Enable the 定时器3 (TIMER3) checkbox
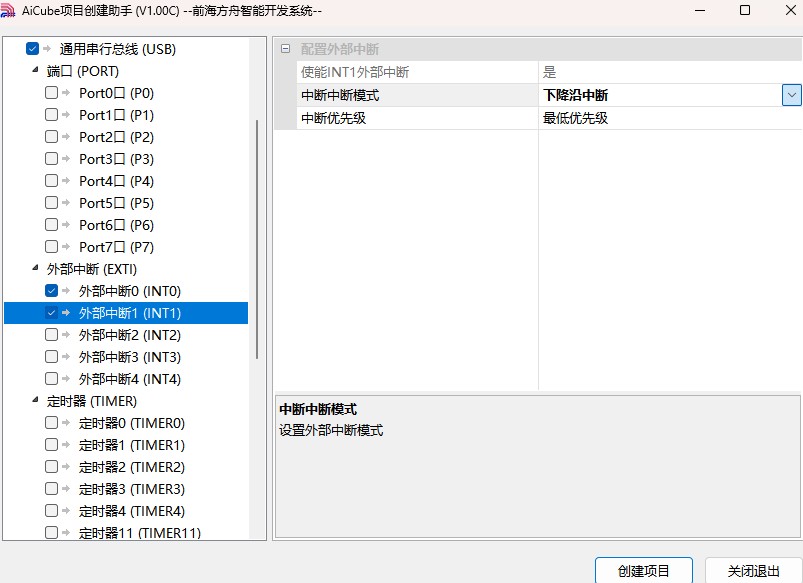This screenshot has width=803, height=583. click(51, 489)
